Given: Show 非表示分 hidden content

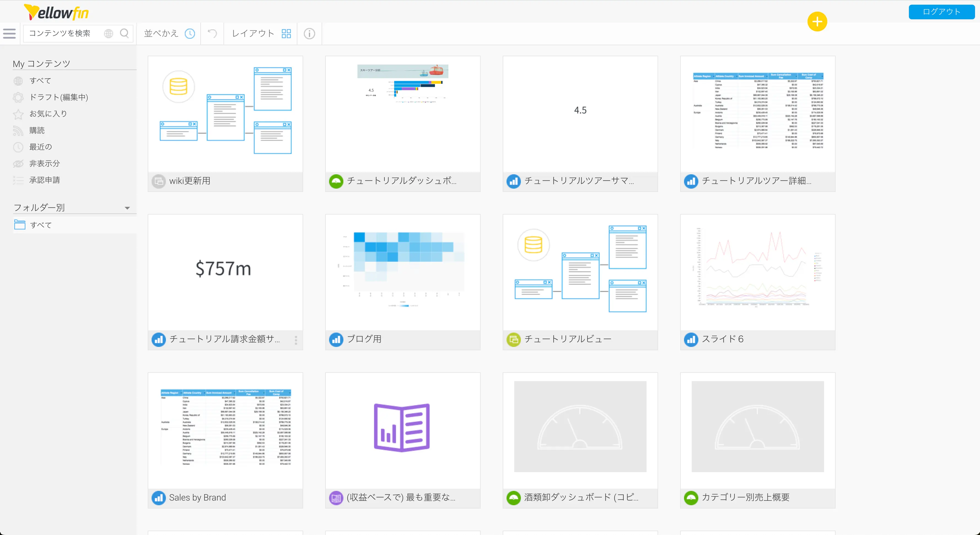Looking at the screenshot, I should 45,163.
